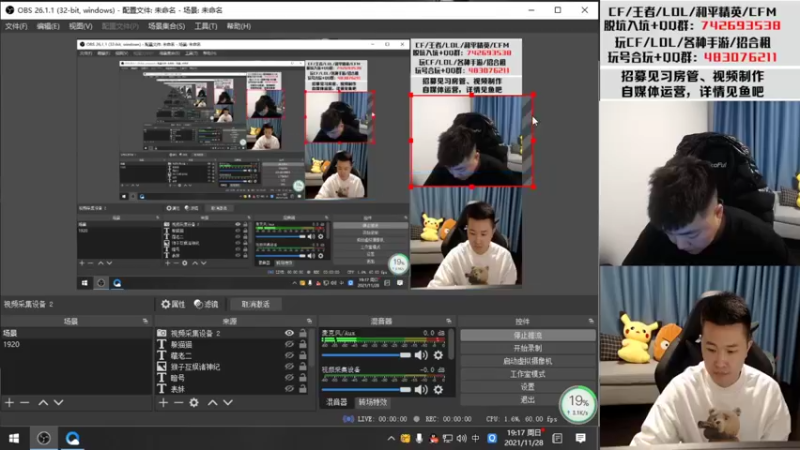800x450 pixels.
Task: Click the 停止推流 button
Action: [528, 335]
